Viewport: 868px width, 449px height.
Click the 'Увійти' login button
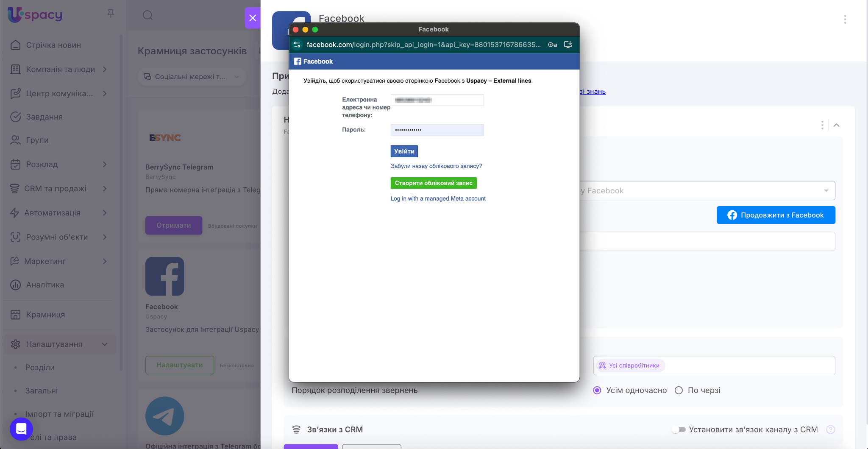pyautogui.click(x=404, y=151)
